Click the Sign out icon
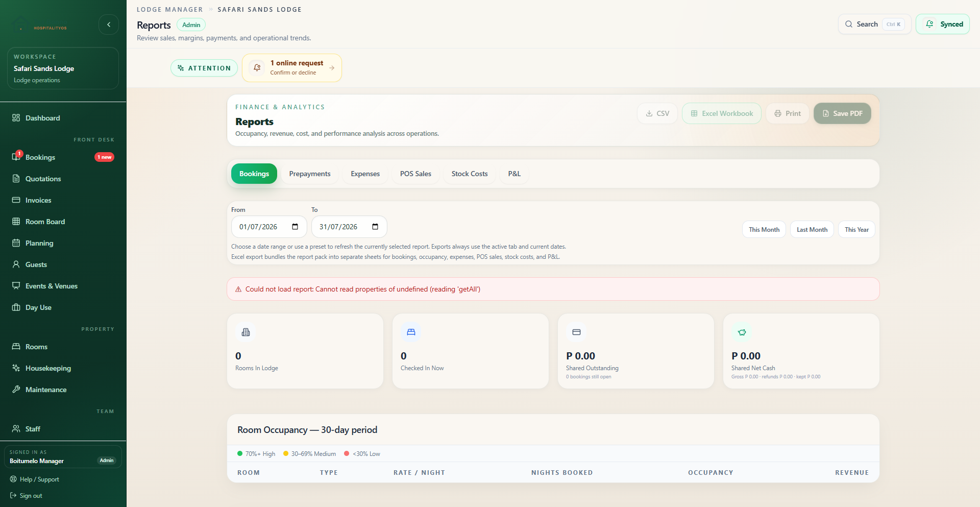This screenshot has height=507, width=980. point(13,496)
